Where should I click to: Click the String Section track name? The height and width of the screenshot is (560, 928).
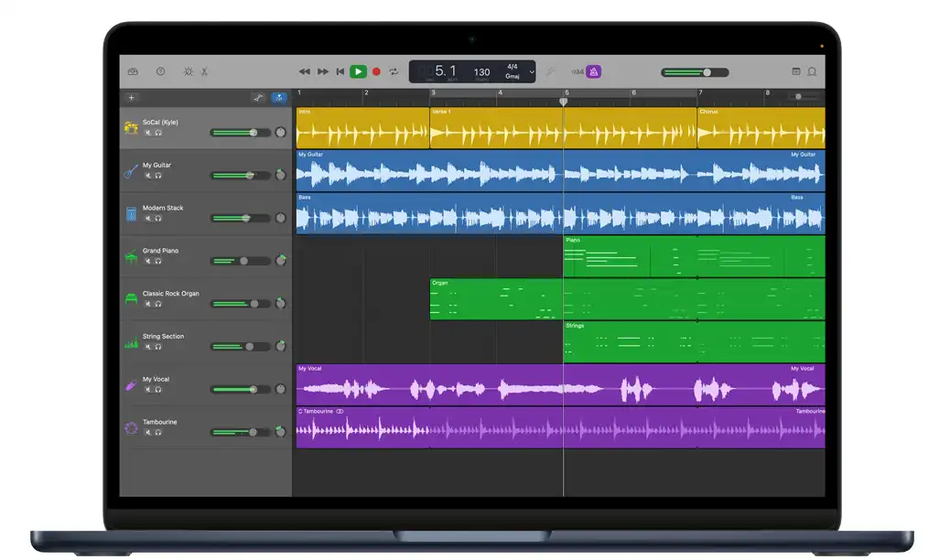click(163, 336)
